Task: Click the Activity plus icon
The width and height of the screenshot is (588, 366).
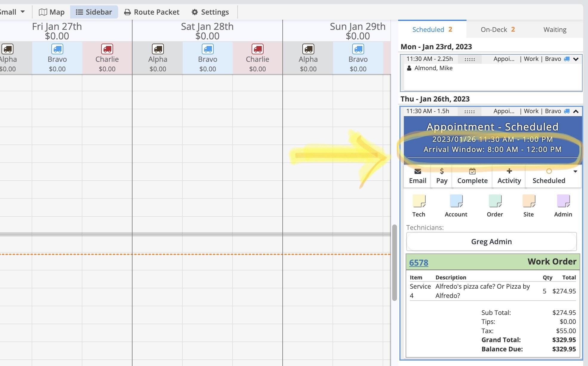Action: pos(509,171)
